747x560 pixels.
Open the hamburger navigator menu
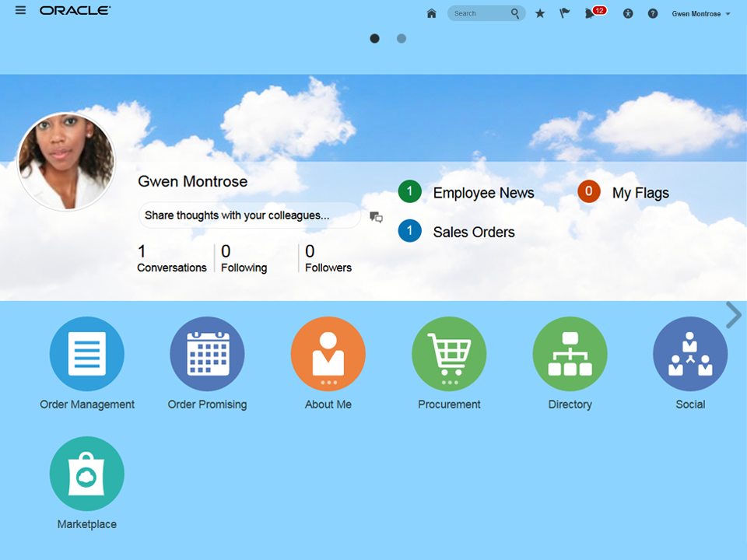click(20, 10)
